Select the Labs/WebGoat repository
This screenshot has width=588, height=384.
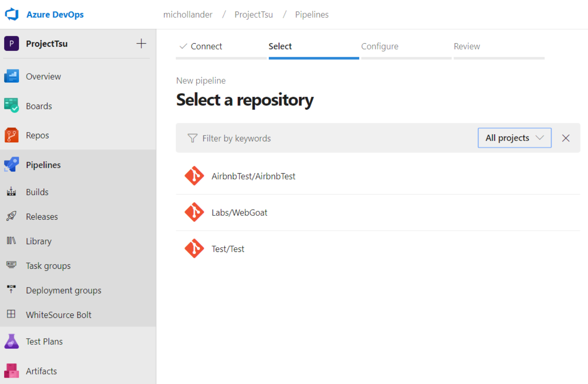(239, 212)
